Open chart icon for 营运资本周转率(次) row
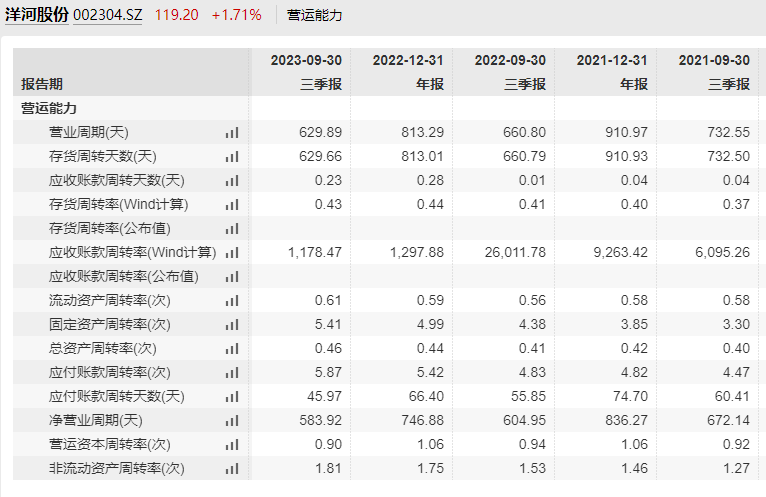The image size is (766, 497). point(232,444)
